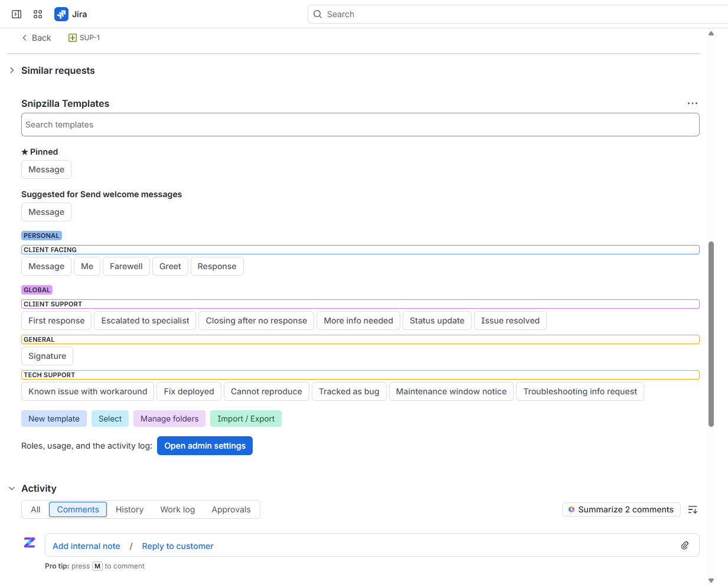This screenshot has height=585, width=728.
Task: Insert Cannot reproduce template
Action: pos(266,391)
